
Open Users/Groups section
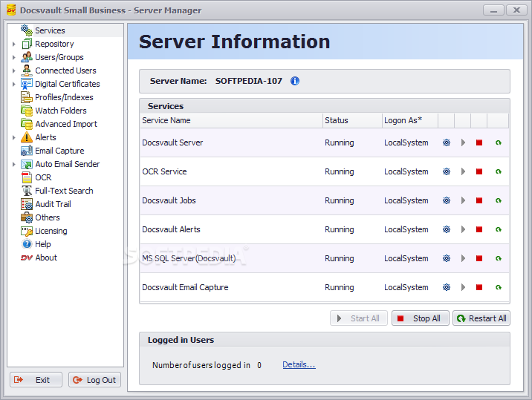click(59, 57)
